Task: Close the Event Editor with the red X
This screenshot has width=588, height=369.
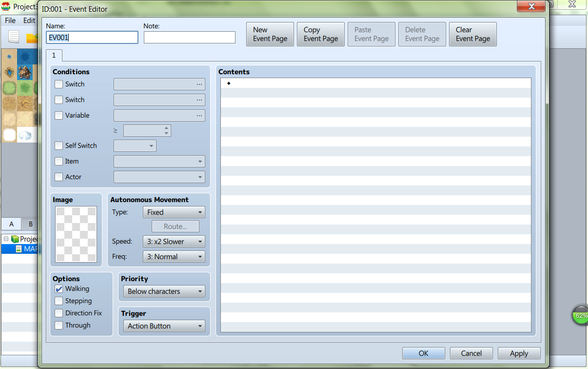Action: [531, 7]
